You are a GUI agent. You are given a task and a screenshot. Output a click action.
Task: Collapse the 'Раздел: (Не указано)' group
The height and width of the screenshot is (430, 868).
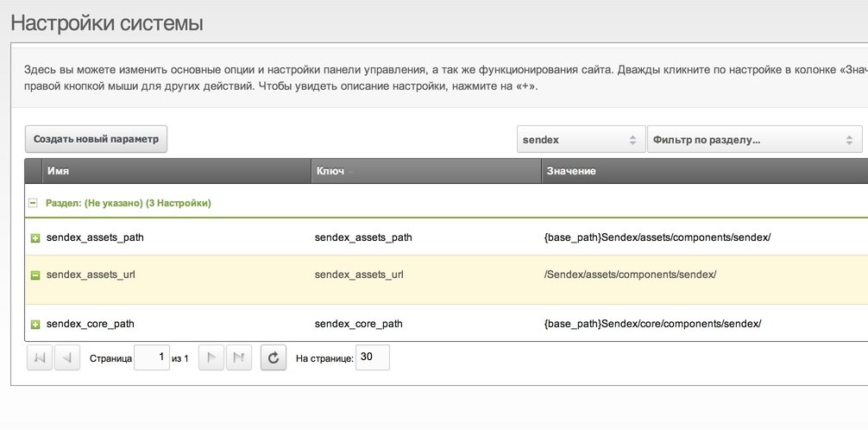(33, 204)
